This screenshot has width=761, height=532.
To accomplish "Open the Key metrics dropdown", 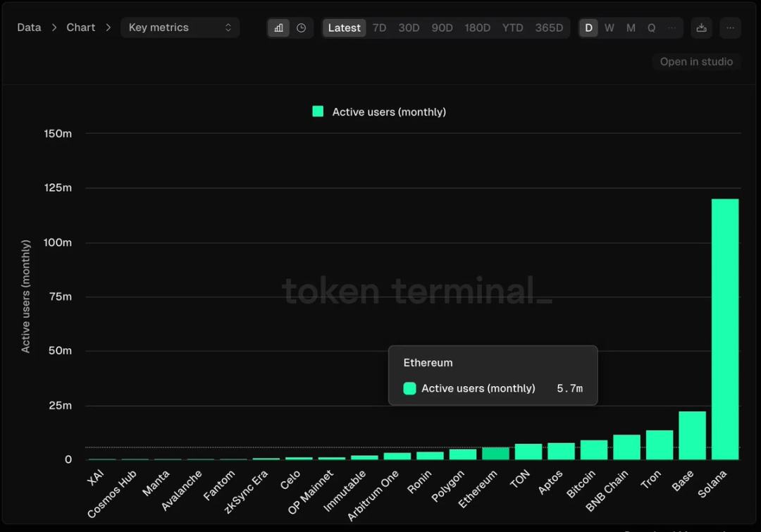I will click(180, 27).
